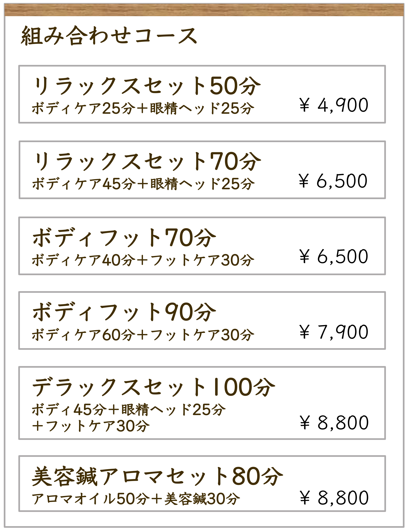Click the ¥4,900 price
Image resolution: width=408 pixels, height=532 pixels.
334,105
